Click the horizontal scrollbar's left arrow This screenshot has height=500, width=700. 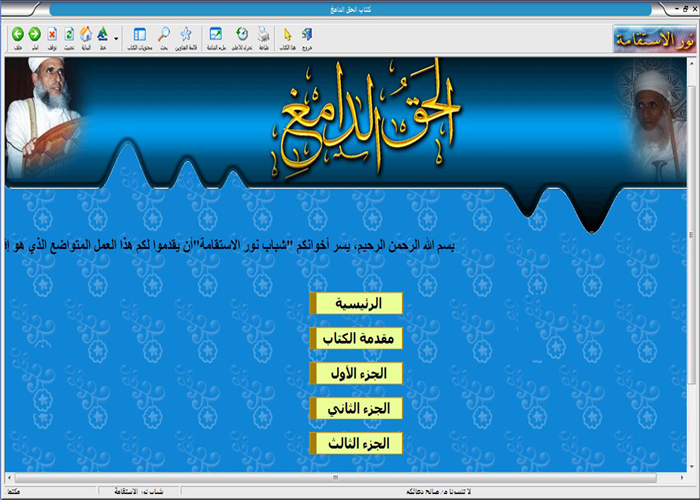pyautogui.click(x=9, y=478)
